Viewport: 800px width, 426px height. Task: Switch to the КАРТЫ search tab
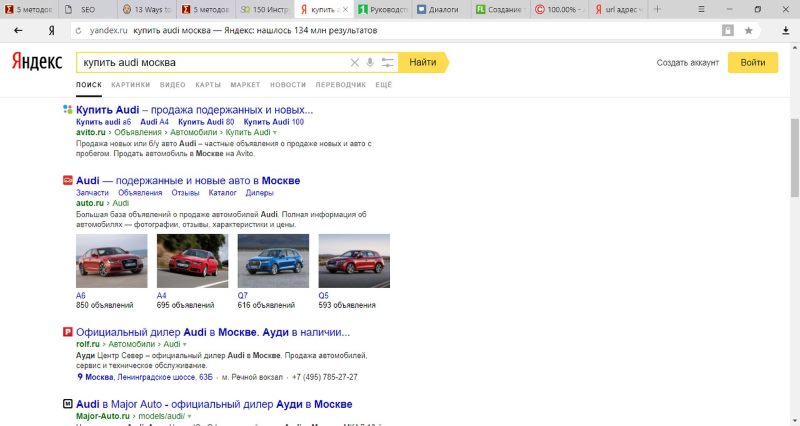[x=208, y=85]
